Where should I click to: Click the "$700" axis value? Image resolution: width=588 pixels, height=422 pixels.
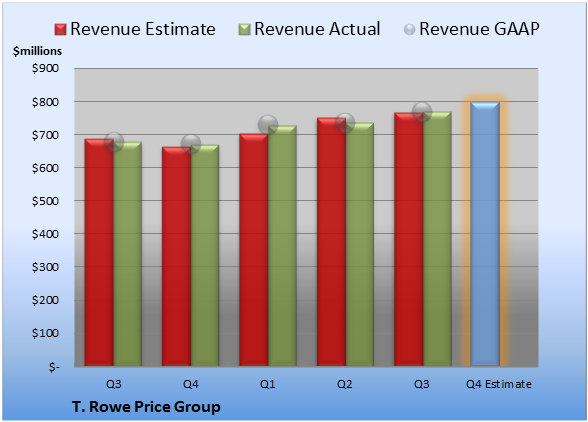pos(45,135)
